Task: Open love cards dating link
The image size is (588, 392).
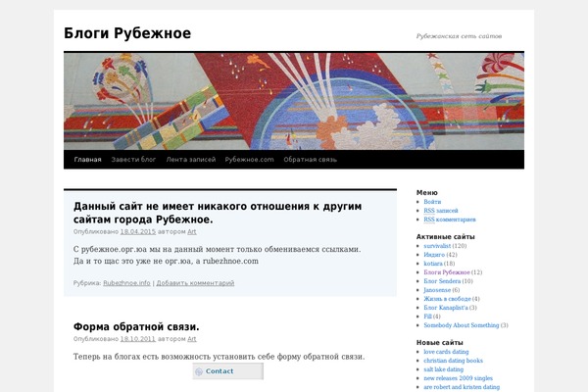Action: [x=446, y=352]
